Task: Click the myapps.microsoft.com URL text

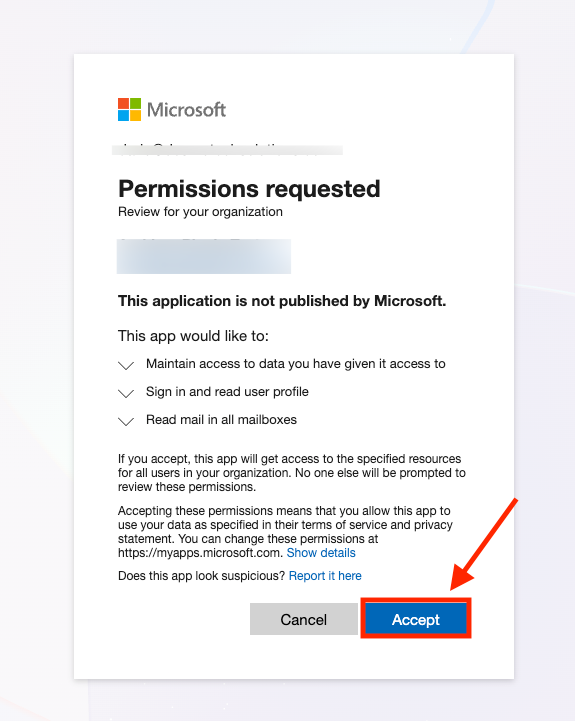Action: (200, 553)
